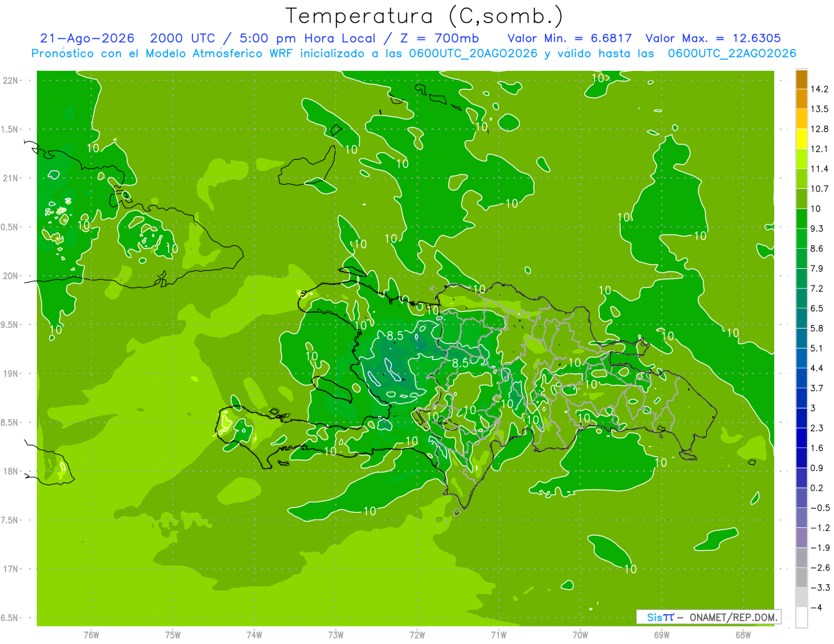
Task: Click the legend value '8.6'
Action: coord(817,249)
